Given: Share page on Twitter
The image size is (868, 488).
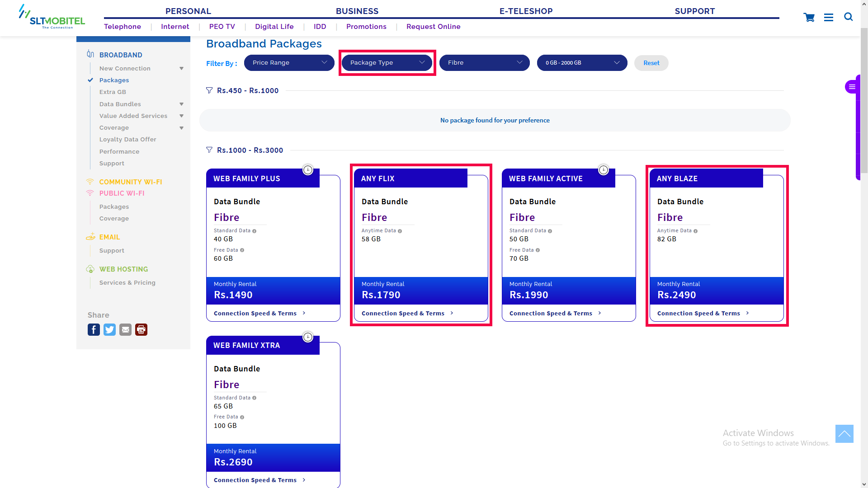Looking at the screenshot, I should (x=109, y=330).
